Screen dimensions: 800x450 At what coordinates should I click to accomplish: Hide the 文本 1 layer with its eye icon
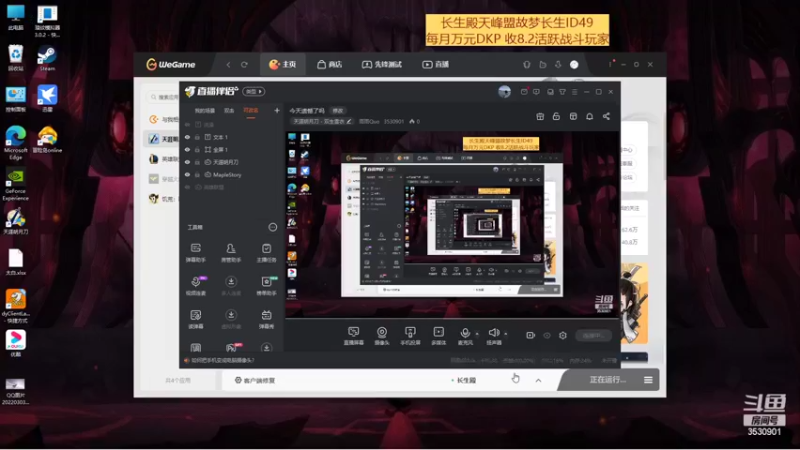point(187,137)
